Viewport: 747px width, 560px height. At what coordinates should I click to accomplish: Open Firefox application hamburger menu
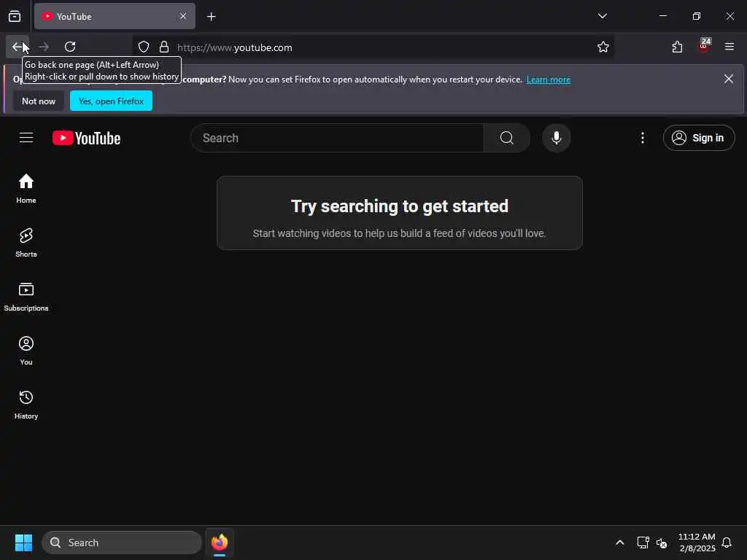tap(729, 47)
